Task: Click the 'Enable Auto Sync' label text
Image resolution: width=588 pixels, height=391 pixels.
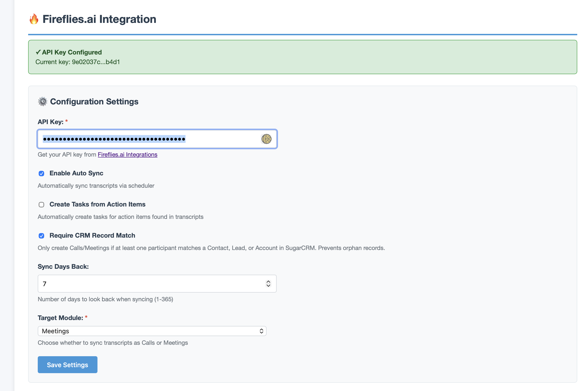Action: pos(76,173)
